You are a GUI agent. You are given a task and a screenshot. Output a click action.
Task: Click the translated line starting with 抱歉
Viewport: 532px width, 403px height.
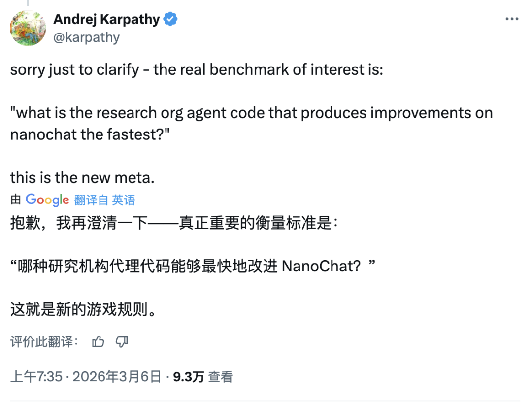point(174,223)
